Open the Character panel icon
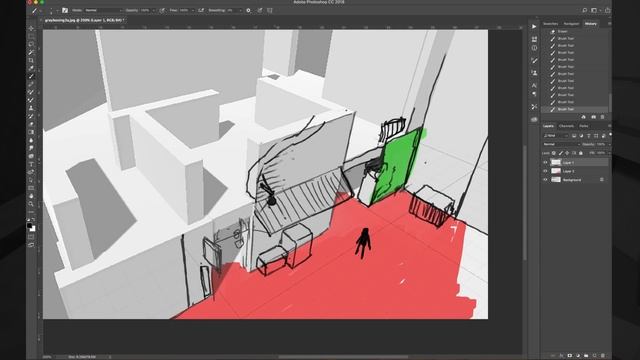This screenshot has height=360, width=640. pos(534,85)
